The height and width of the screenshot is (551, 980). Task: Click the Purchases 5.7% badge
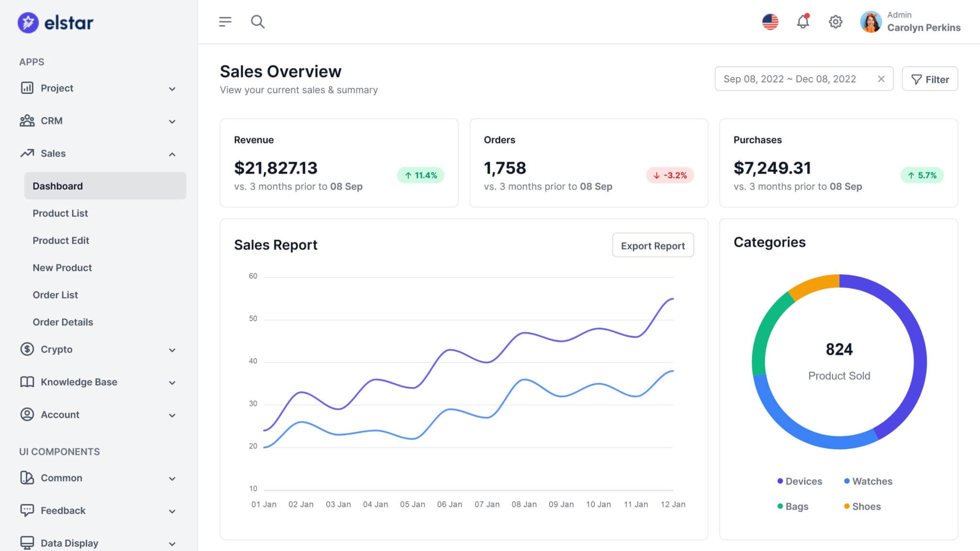(922, 175)
